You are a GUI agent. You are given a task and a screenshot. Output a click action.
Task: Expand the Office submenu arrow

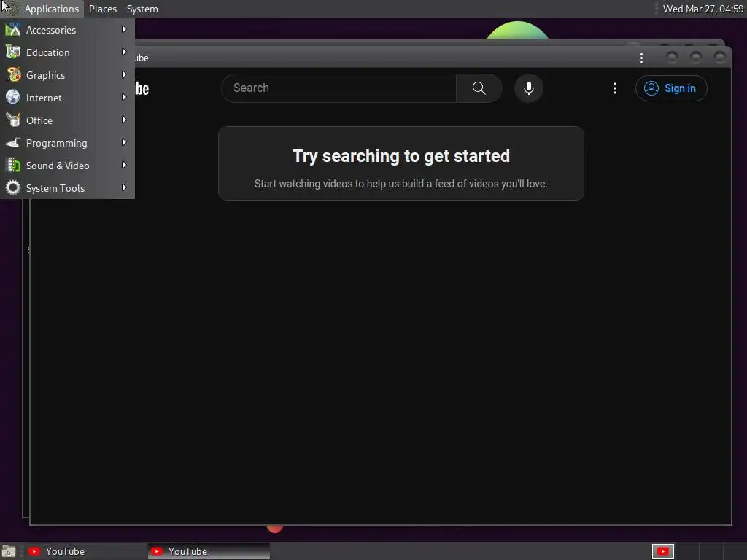(x=124, y=120)
